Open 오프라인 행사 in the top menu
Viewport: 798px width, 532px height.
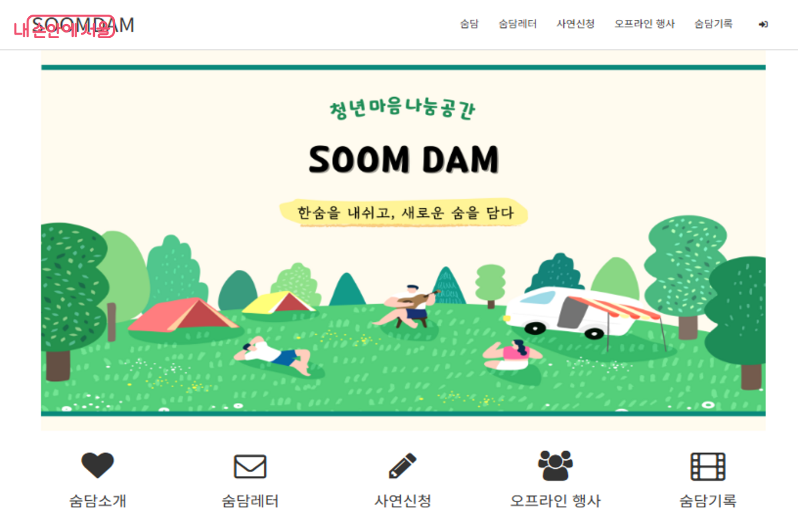[644, 24]
